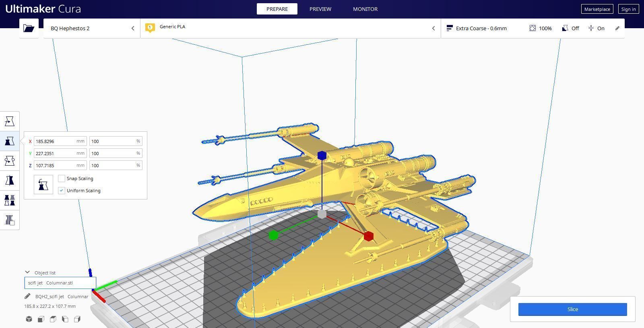The height and width of the screenshot is (328, 644).
Task: Select scifi jet Columnar.stl in object list
Action: coord(60,283)
